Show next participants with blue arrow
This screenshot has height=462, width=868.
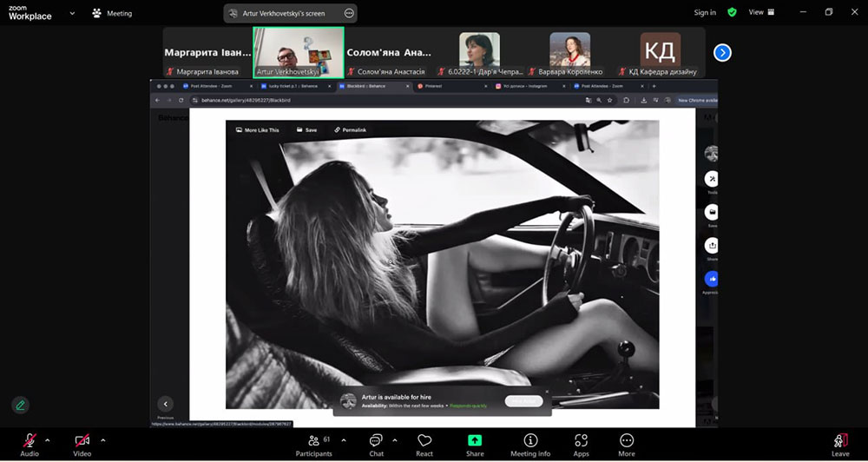(722, 53)
